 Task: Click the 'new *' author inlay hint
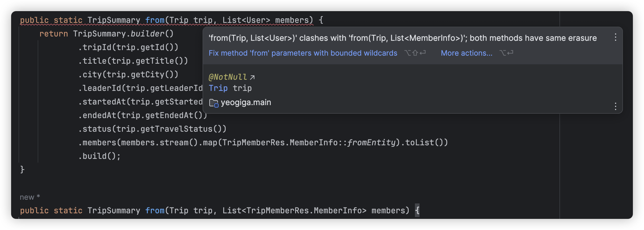click(x=30, y=197)
